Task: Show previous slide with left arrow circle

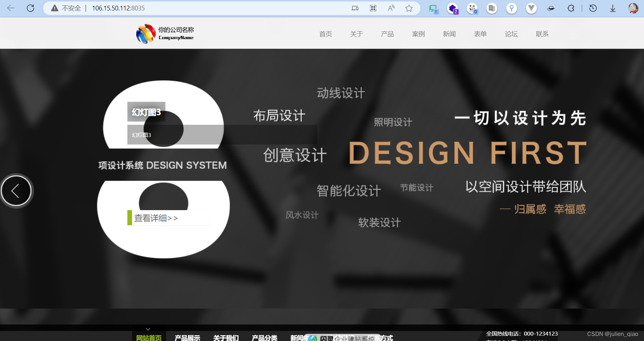Action: 16,191
